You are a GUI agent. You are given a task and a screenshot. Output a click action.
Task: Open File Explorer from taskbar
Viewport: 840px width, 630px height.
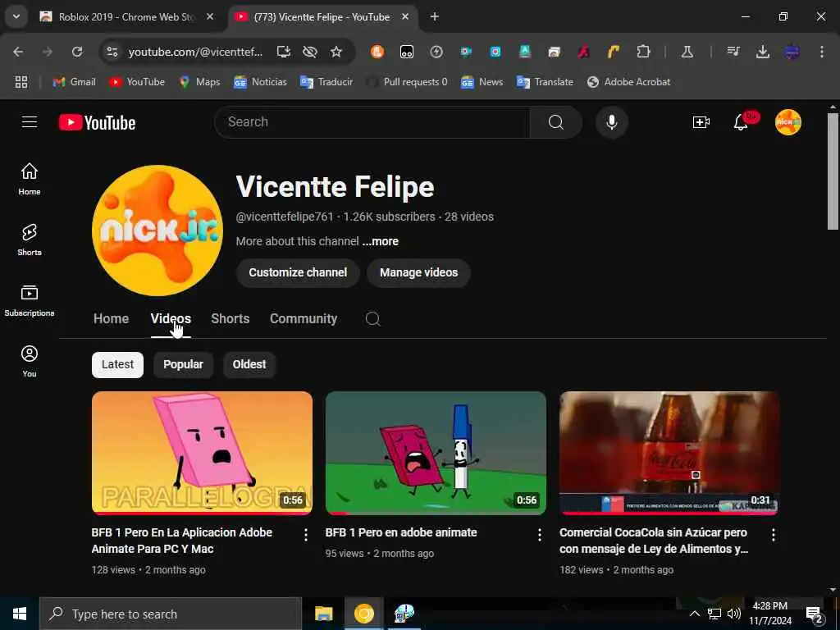pyautogui.click(x=323, y=614)
